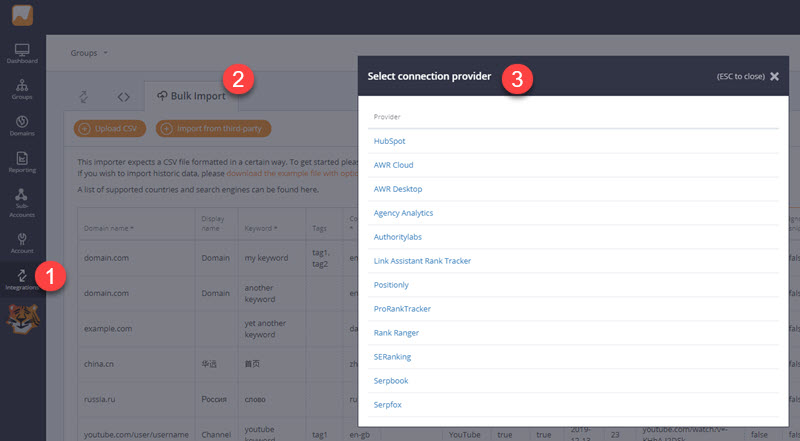This screenshot has height=441, width=800.
Task: Choose SERanking from the list
Action: (392, 357)
